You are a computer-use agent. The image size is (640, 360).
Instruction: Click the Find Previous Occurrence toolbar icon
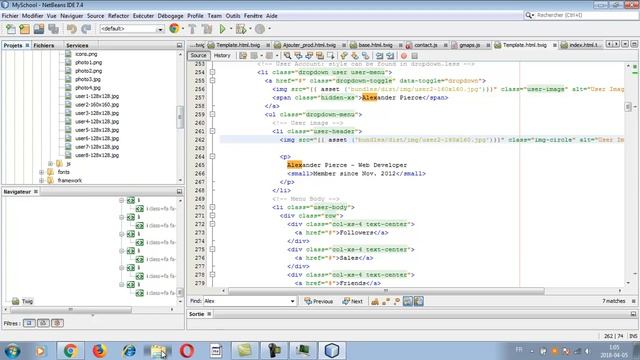[x=298, y=56]
